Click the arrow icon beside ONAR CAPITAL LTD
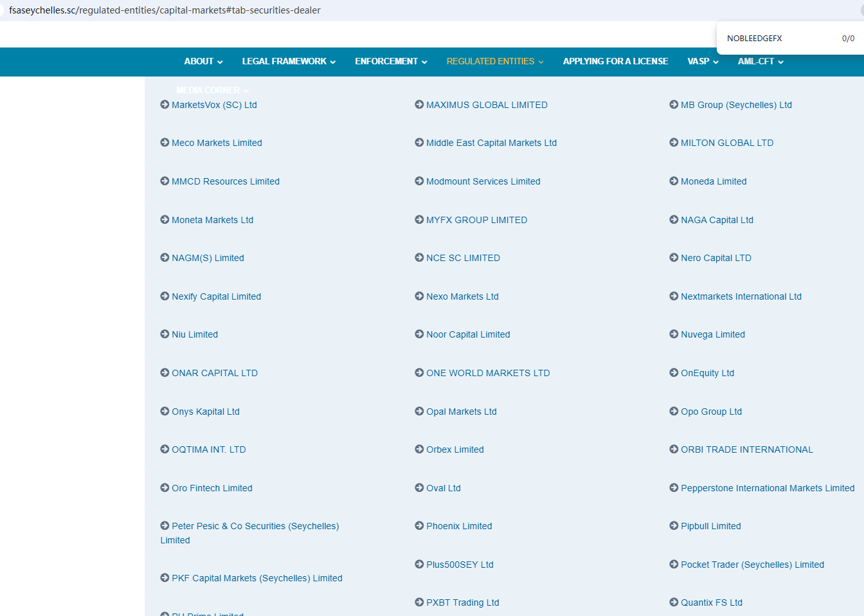This screenshot has height=616, width=864. (165, 372)
